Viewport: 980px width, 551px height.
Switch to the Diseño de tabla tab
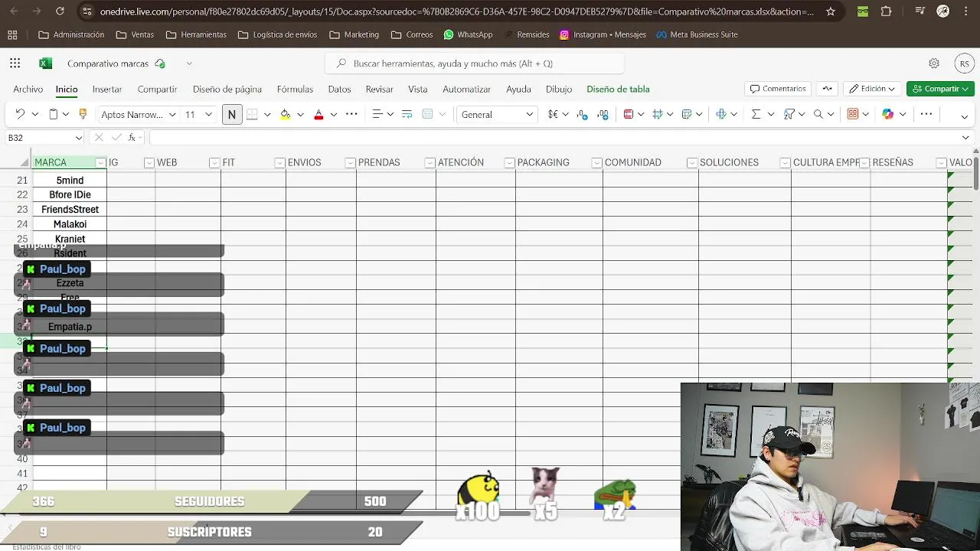click(618, 89)
